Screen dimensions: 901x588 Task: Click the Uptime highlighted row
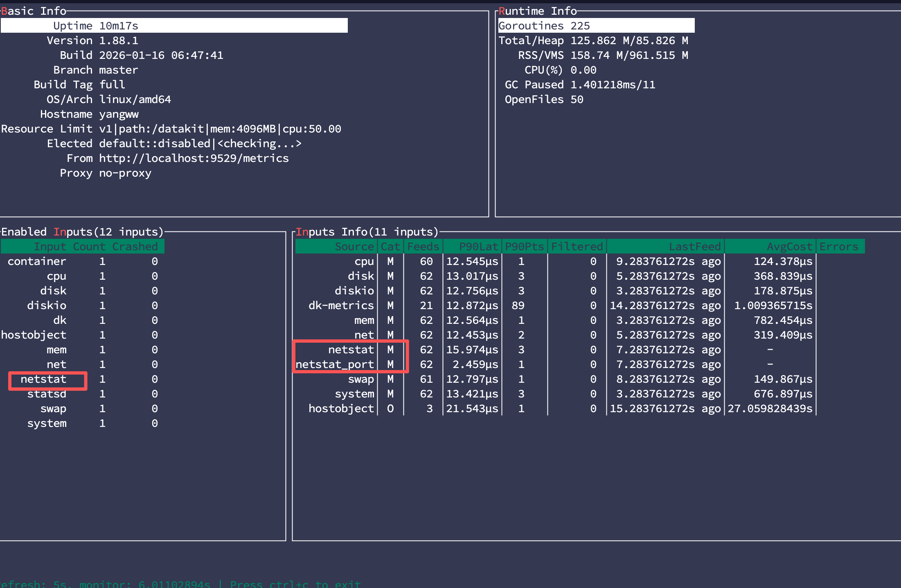click(174, 26)
